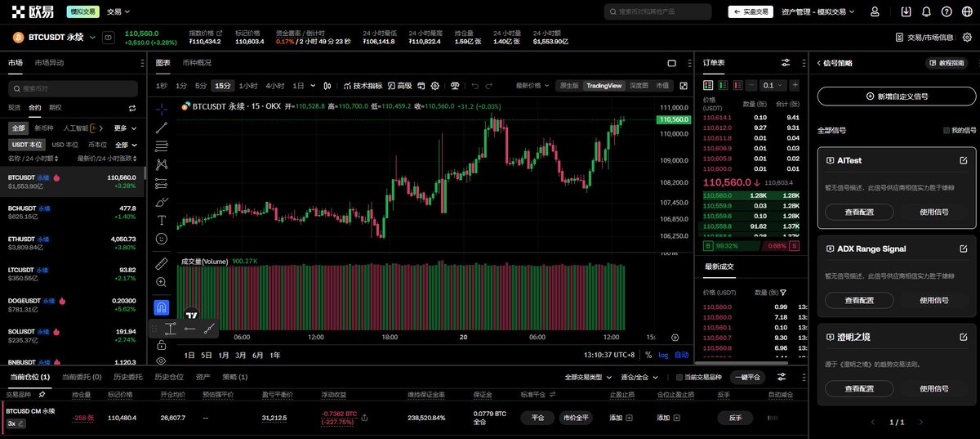Select 期权 market tab

56,107
